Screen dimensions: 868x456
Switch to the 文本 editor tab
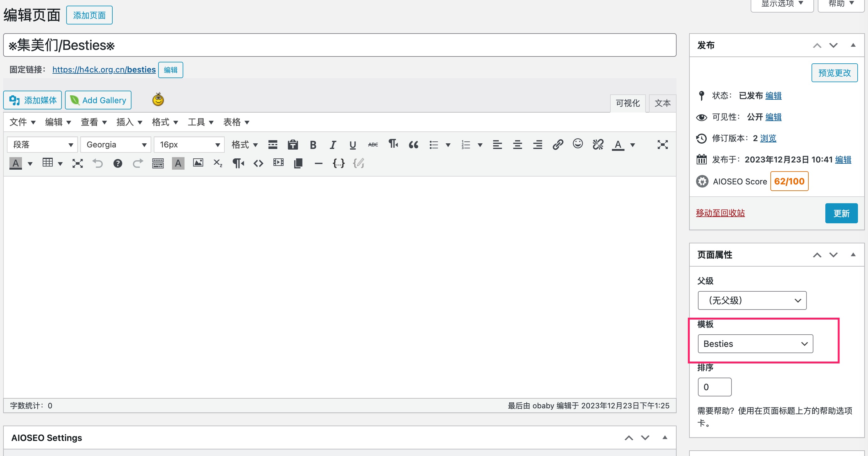pos(662,103)
